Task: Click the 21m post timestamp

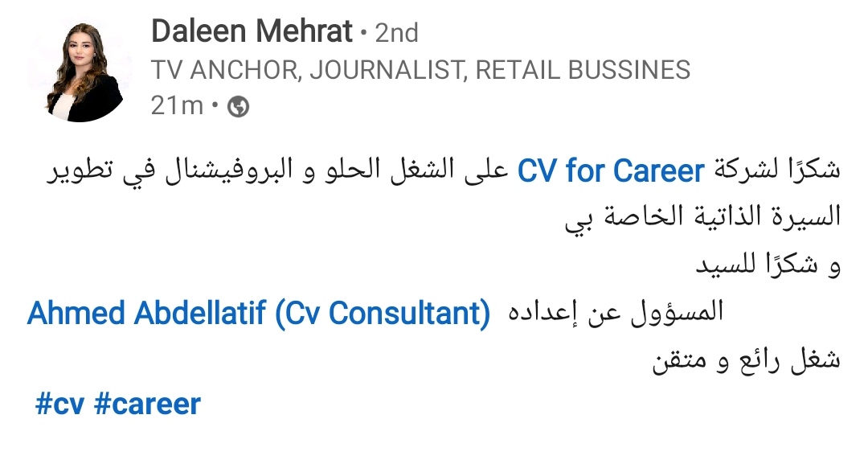Action: point(177,106)
